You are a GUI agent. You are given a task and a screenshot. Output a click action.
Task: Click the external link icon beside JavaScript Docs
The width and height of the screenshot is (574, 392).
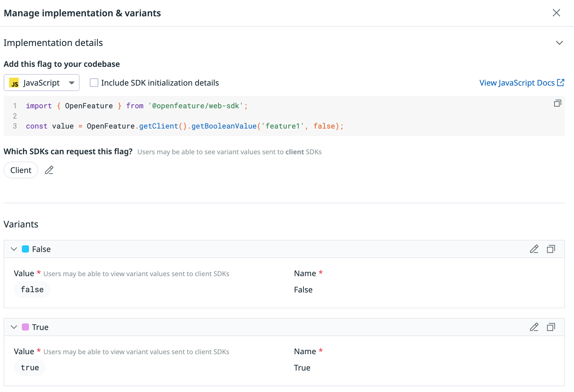point(561,83)
